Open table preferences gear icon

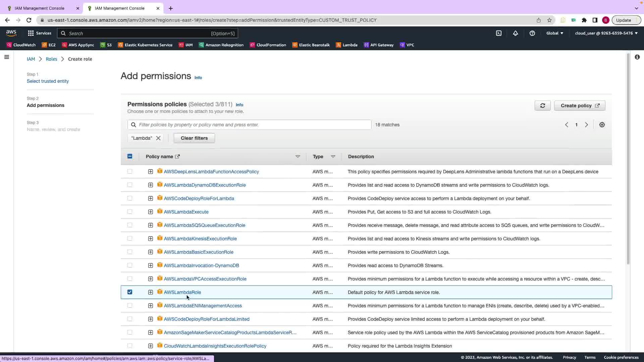[x=602, y=125]
